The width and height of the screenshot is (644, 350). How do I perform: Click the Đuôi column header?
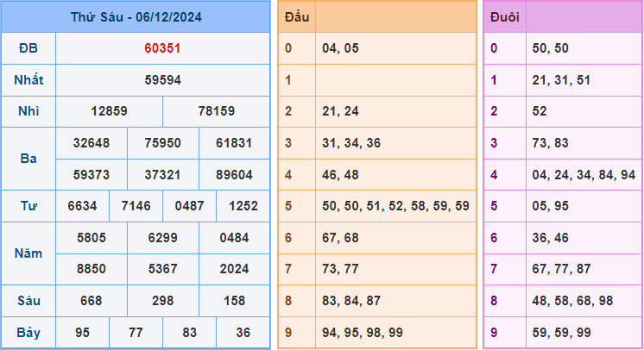[504, 16]
